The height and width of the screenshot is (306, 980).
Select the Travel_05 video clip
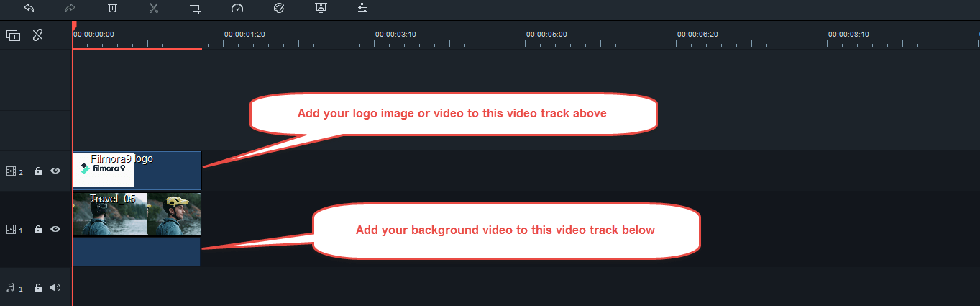pos(137,229)
